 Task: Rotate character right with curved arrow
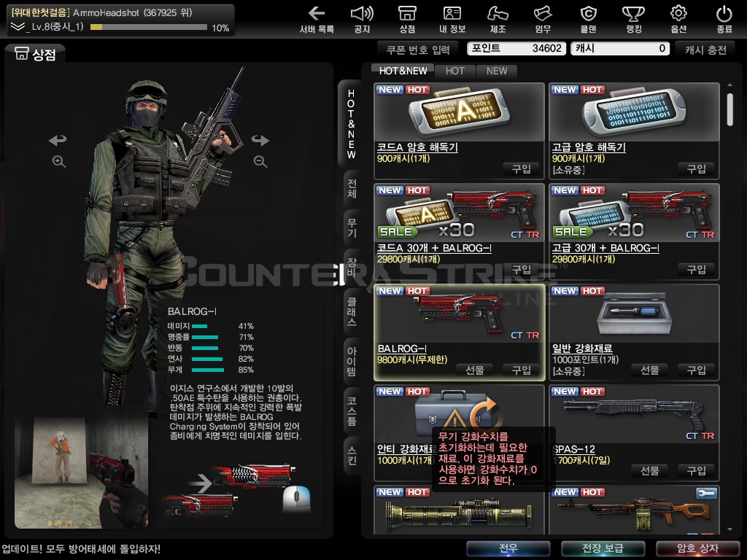[x=260, y=140]
